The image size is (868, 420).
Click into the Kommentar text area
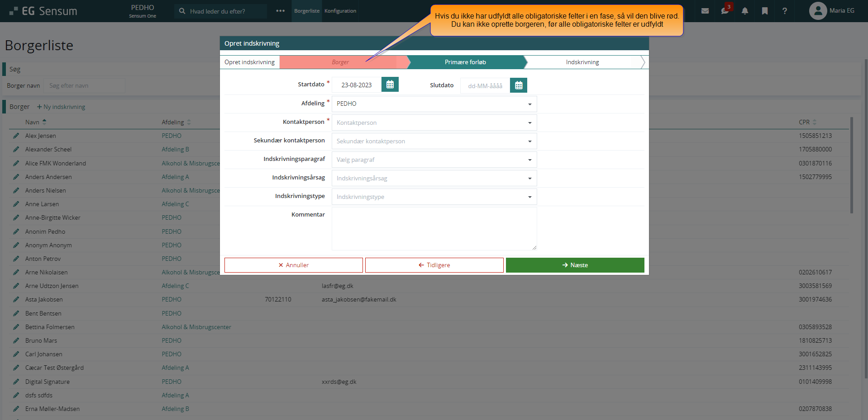click(434, 228)
